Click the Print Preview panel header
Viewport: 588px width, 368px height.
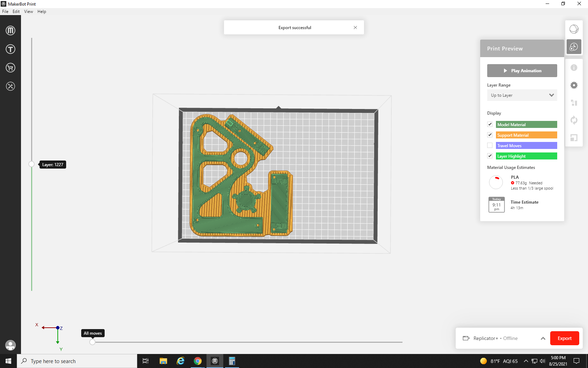pyautogui.click(x=522, y=48)
